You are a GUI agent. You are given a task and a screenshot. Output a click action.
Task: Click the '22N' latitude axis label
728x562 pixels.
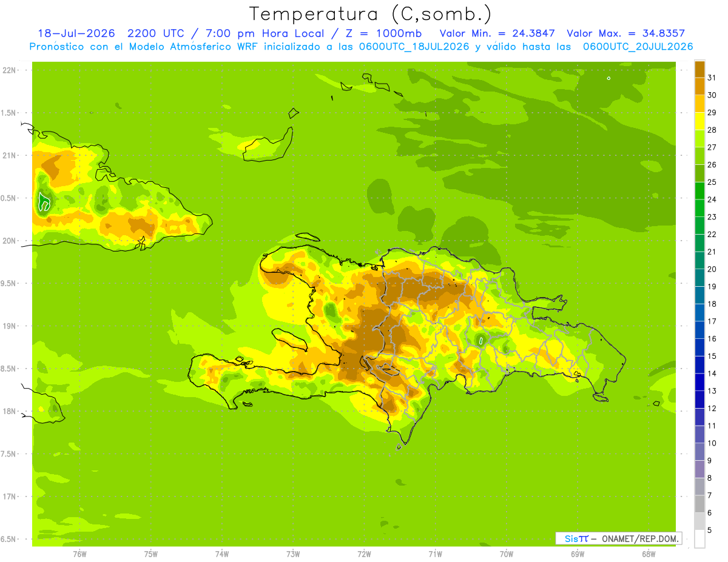pos(9,70)
